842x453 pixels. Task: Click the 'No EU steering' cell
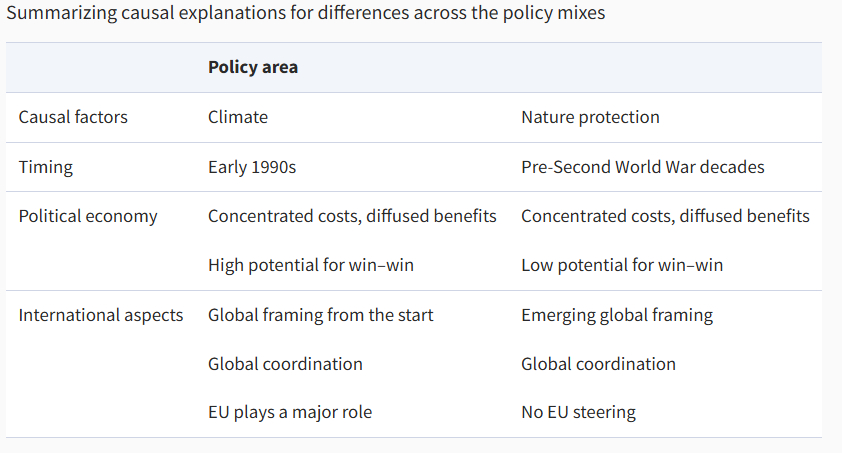[578, 412]
